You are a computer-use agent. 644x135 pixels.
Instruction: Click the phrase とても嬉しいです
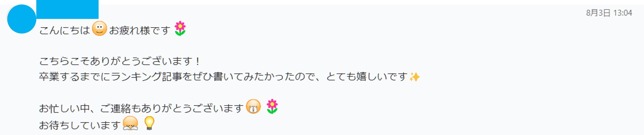[367, 76]
